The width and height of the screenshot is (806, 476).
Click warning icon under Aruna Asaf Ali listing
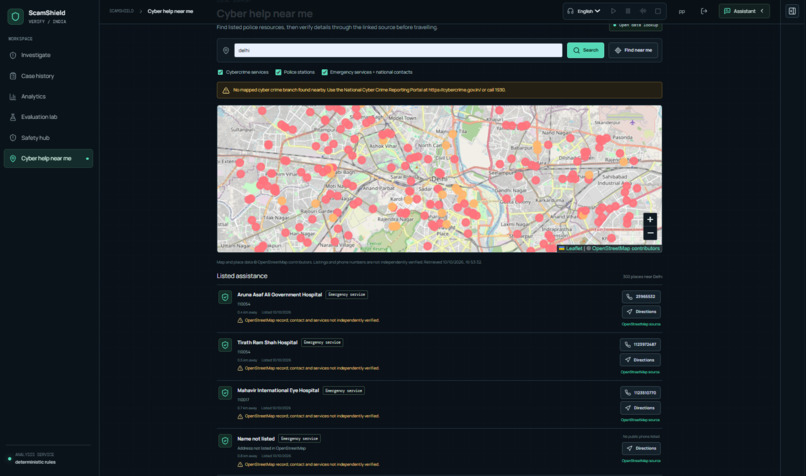[x=240, y=320]
